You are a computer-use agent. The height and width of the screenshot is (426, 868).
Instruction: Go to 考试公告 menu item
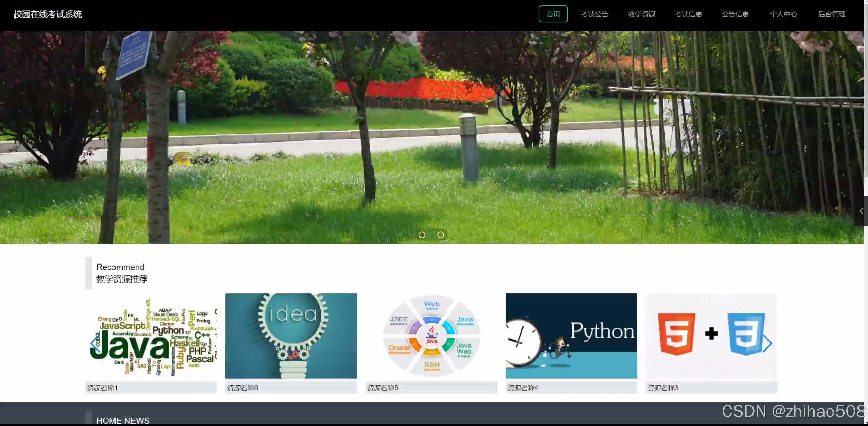point(594,14)
